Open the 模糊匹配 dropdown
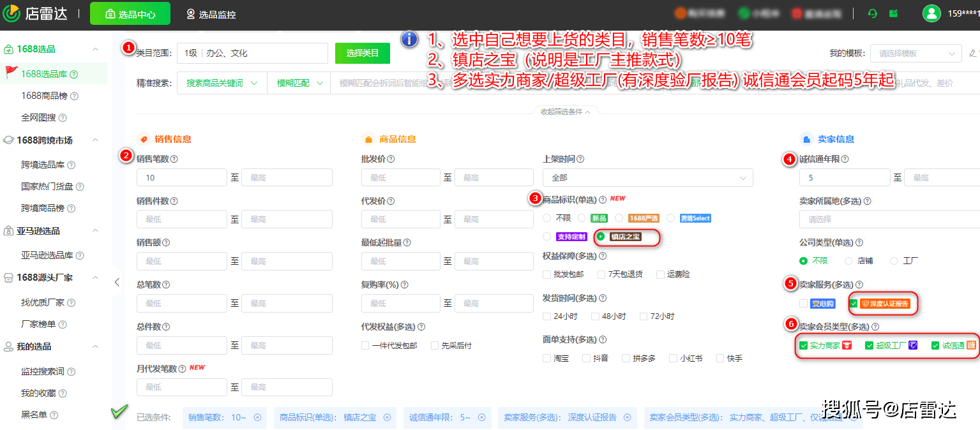This screenshot has width=980, height=430. [x=298, y=83]
